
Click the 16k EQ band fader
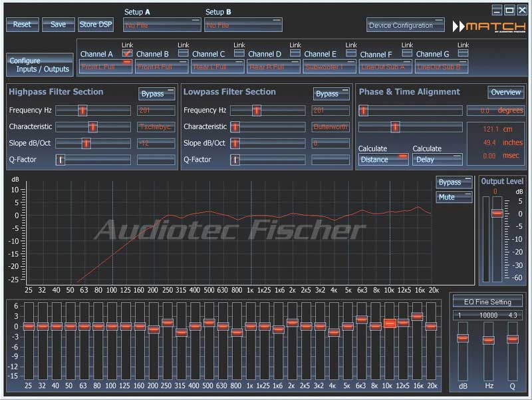[x=418, y=316]
